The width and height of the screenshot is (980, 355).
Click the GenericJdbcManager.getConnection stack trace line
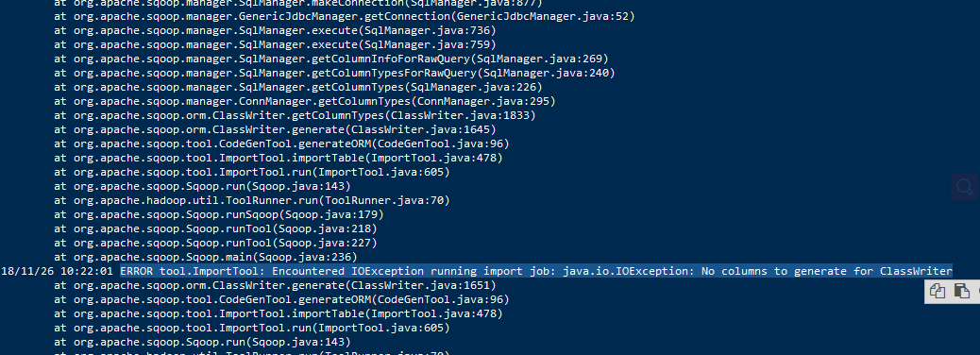click(x=345, y=16)
